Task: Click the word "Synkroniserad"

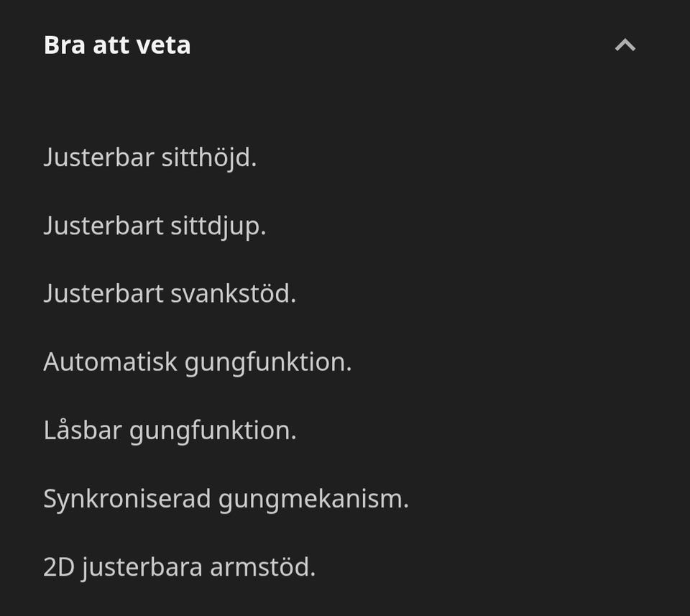Action: pyautogui.click(x=127, y=498)
